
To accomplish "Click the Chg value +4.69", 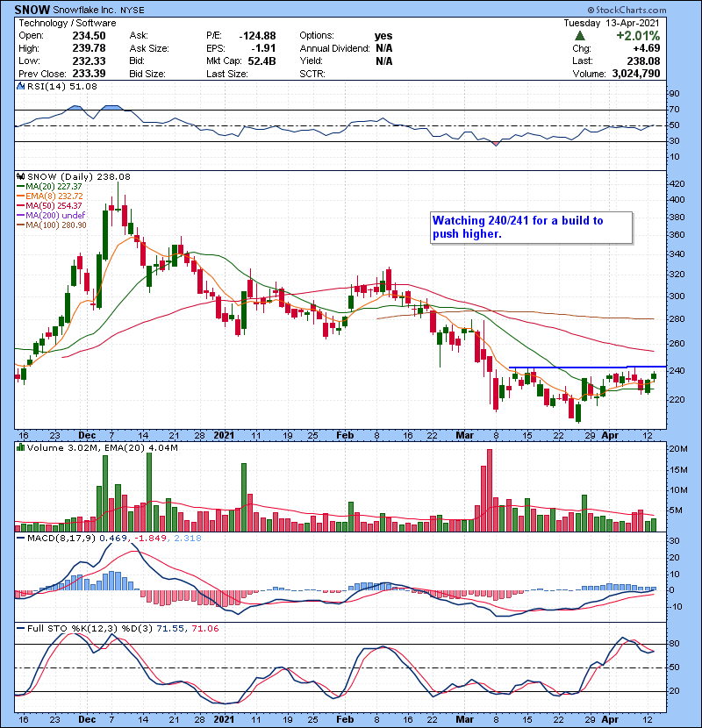I will (646, 48).
